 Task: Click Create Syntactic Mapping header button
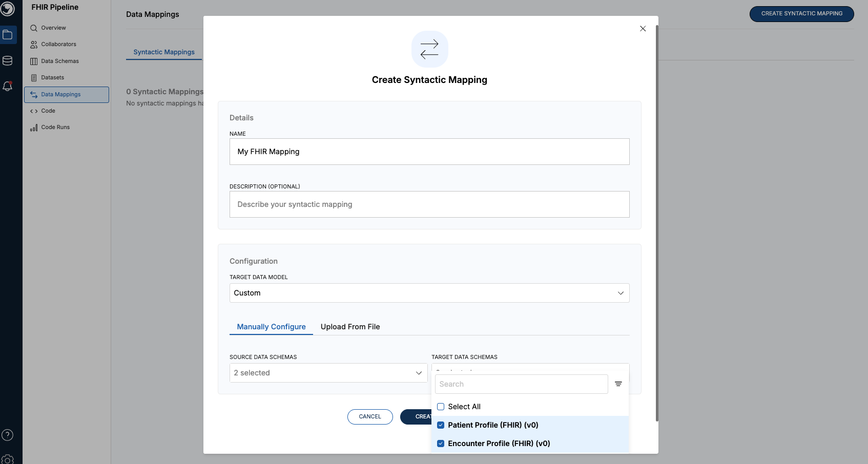[x=802, y=14]
